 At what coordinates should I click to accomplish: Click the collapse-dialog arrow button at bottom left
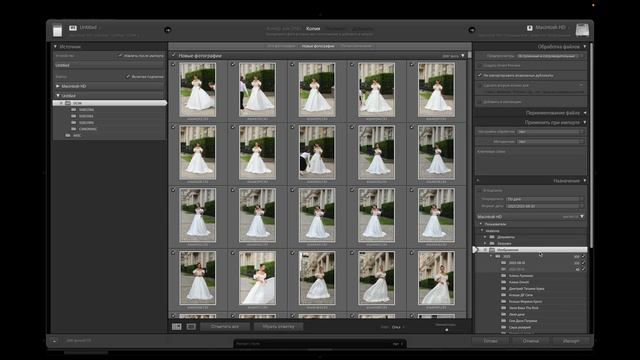pyautogui.click(x=54, y=340)
